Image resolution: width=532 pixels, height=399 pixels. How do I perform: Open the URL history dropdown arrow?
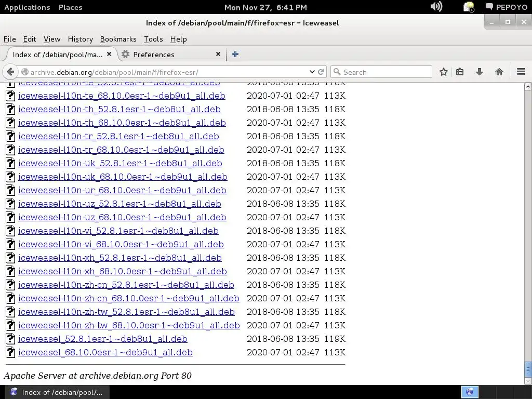tap(312, 72)
